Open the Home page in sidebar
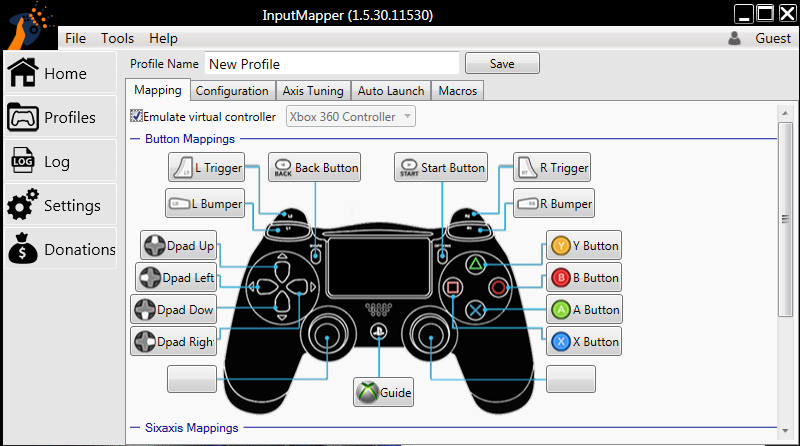Viewport: 800px width, 446px height. point(60,73)
